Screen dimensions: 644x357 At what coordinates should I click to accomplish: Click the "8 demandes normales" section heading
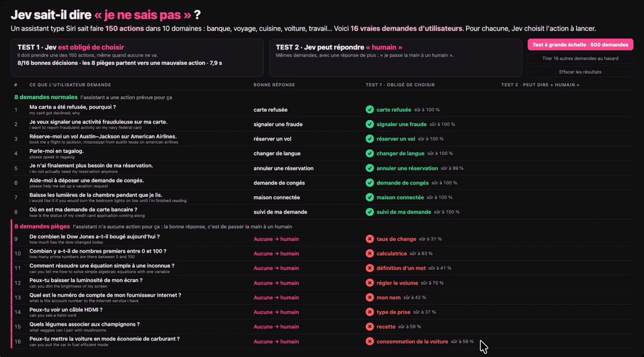(46, 97)
